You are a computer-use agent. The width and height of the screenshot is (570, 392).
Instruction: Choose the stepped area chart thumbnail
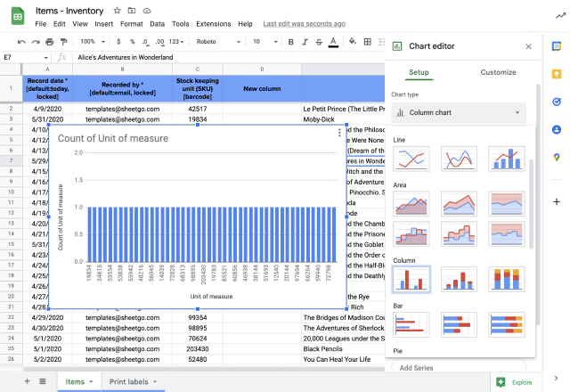[411, 233]
